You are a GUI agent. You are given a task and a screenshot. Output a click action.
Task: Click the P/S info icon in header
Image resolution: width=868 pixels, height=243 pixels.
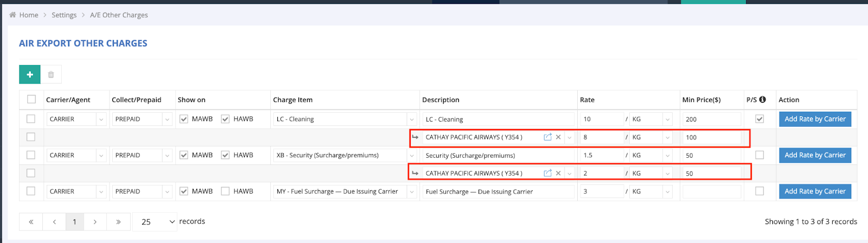[762, 99]
